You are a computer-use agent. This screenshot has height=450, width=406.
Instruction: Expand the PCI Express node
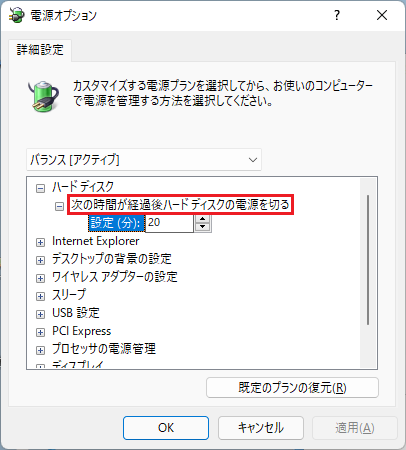(40, 332)
